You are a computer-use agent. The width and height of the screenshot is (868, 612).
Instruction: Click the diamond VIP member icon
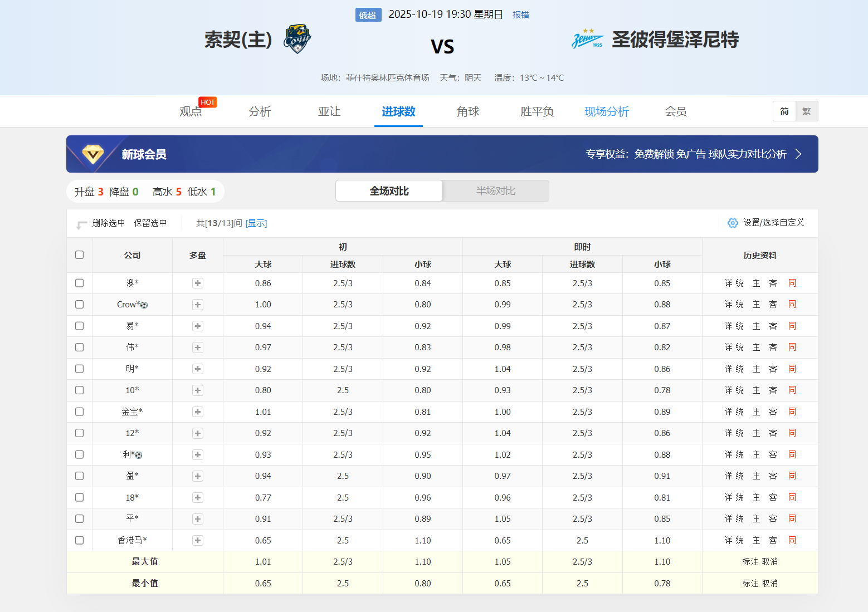pyautogui.click(x=93, y=154)
